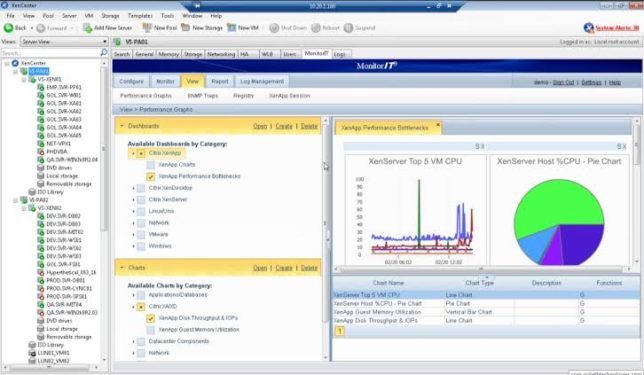The width and height of the screenshot is (644, 375).
Task: Select the EMP-SVR-PP01 VM icon
Action: pos(41,87)
